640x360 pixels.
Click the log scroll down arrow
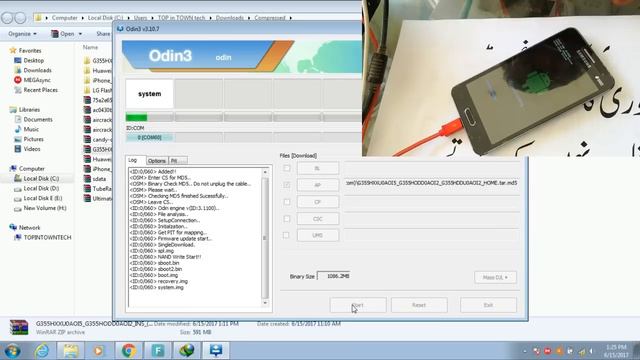click(x=265, y=303)
